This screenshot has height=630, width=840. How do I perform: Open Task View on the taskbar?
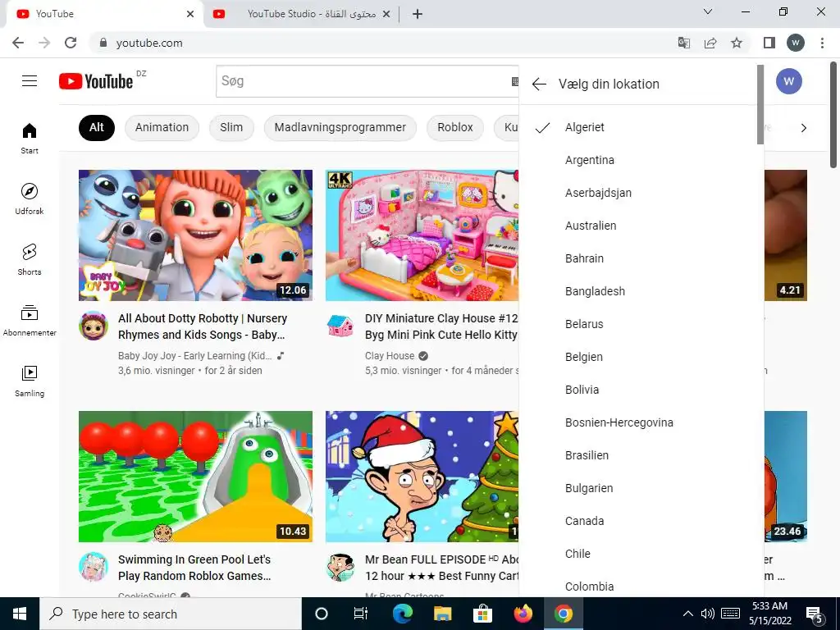tap(361, 614)
